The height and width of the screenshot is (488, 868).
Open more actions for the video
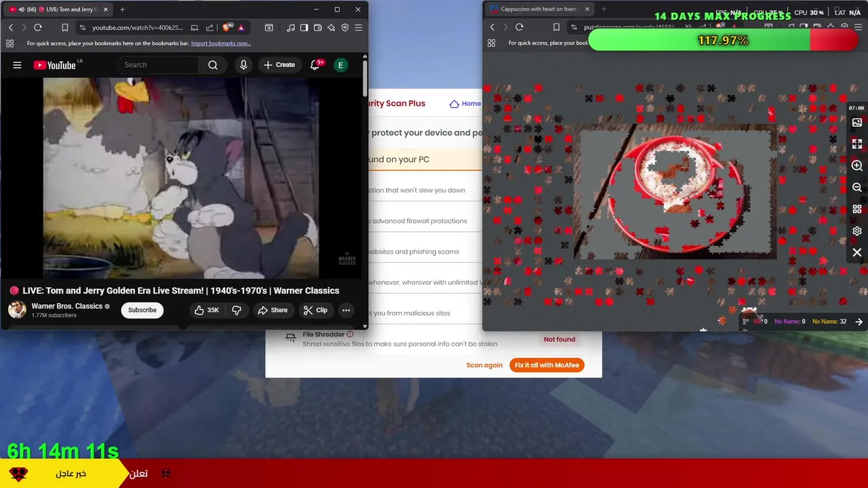click(346, 310)
